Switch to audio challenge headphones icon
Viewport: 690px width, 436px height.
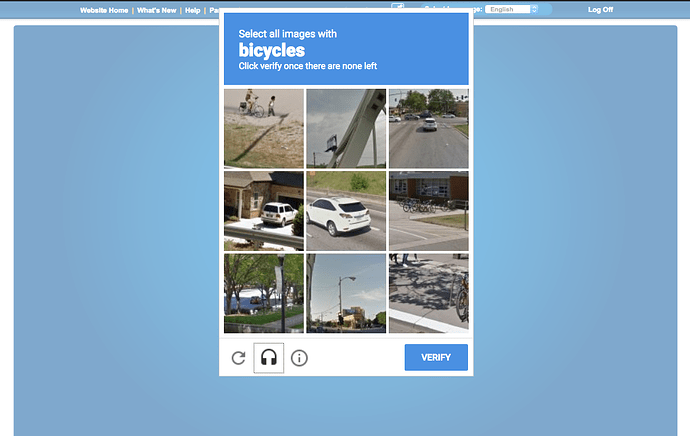tap(268, 358)
